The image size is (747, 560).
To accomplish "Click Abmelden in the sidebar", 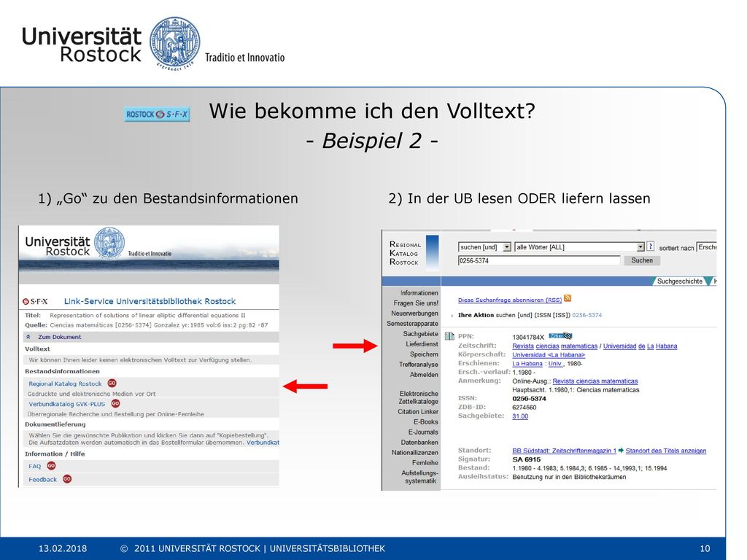I will click(x=424, y=374).
